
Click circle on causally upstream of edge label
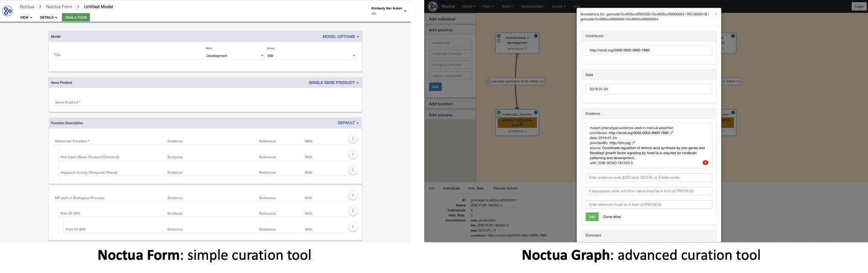click(489, 81)
